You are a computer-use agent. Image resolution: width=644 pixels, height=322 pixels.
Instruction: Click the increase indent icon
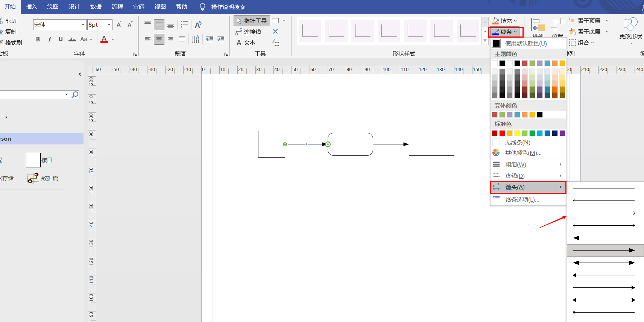(x=221, y=39)
